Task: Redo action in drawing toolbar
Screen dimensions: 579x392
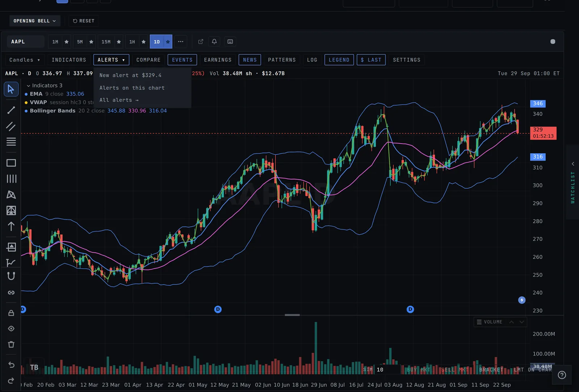Action: point(11,380)
